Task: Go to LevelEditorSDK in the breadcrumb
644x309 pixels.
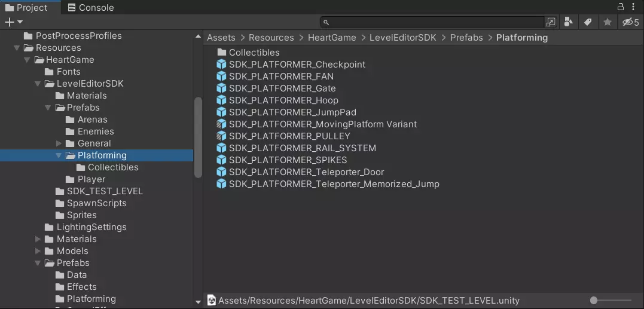Action: pyautogui.click(x=403, y=38)
